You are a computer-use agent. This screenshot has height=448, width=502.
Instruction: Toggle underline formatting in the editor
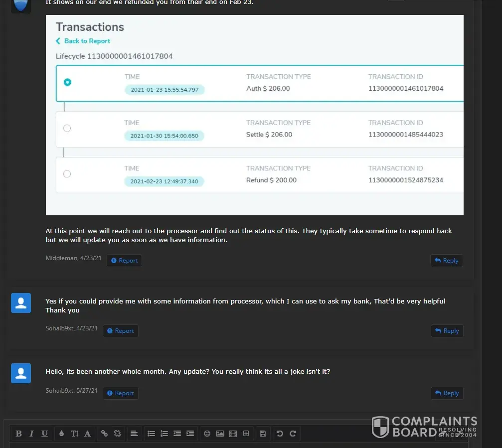click(x=44, y=434)
